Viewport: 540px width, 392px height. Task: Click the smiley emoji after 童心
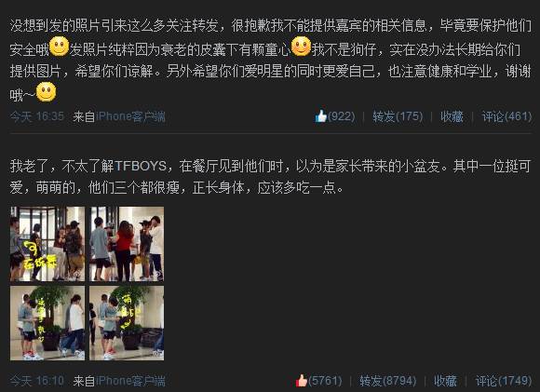point(301,47)
